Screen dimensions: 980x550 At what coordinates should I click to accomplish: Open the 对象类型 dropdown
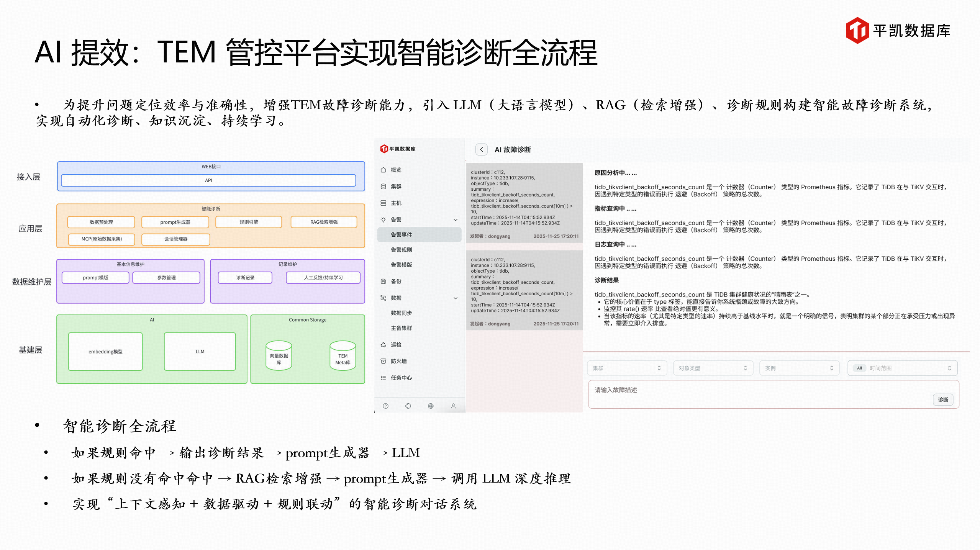(713, 368)
